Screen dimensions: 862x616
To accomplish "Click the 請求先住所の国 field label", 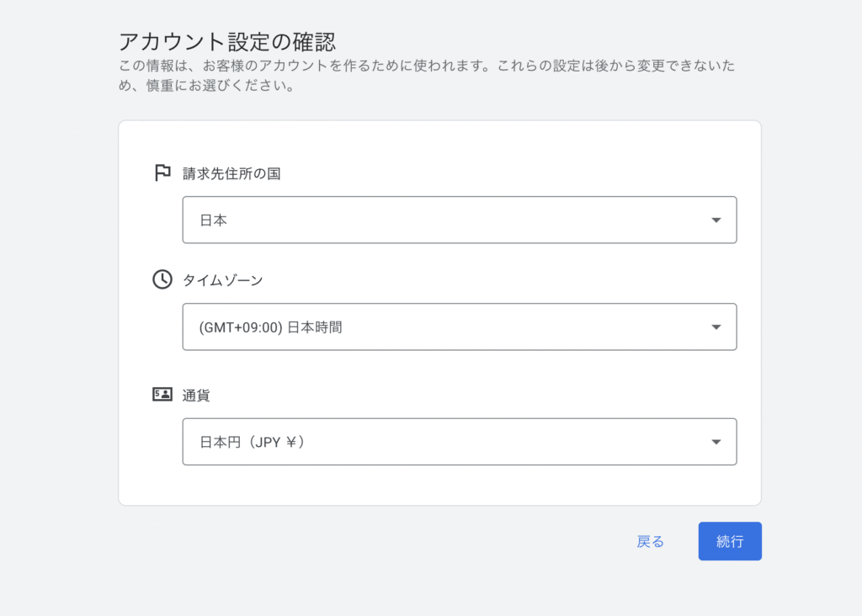I will tap(231, 173).
